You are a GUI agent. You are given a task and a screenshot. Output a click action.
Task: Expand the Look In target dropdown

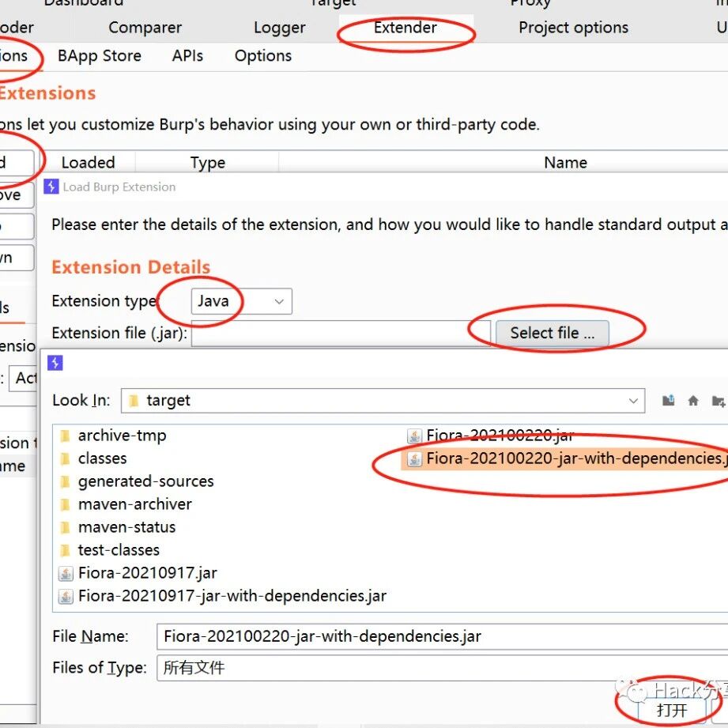(x=383, y=401)
